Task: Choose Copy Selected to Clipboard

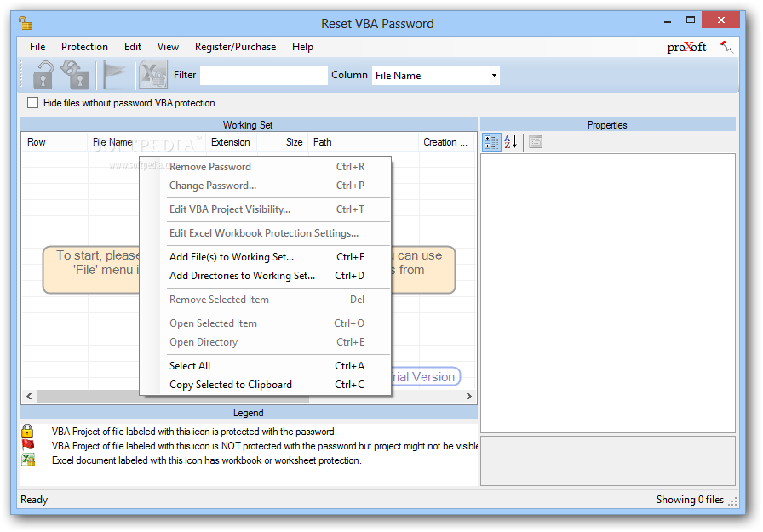Action: point(265,385)
